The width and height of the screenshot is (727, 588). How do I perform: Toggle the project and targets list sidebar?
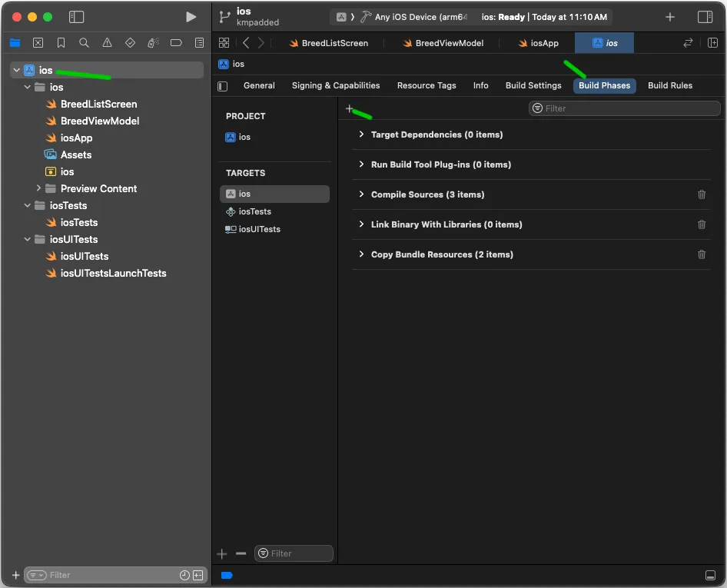click(223, 86)
